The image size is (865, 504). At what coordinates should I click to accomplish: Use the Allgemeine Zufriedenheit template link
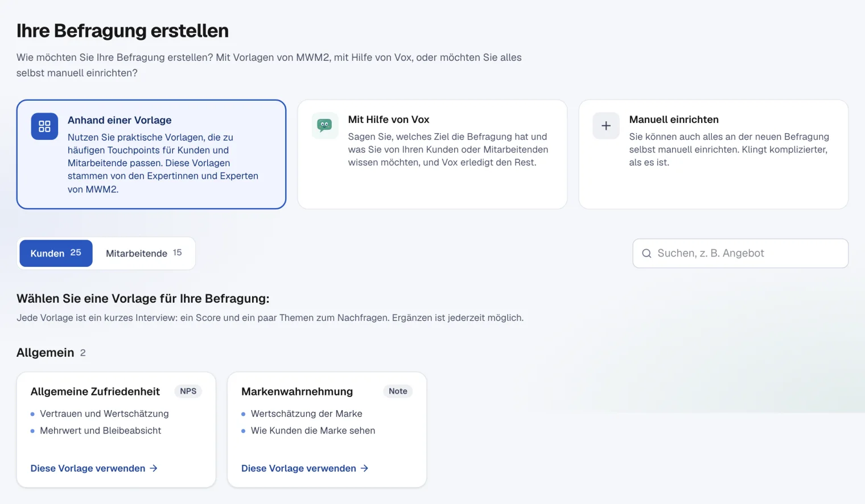point(94,468)
